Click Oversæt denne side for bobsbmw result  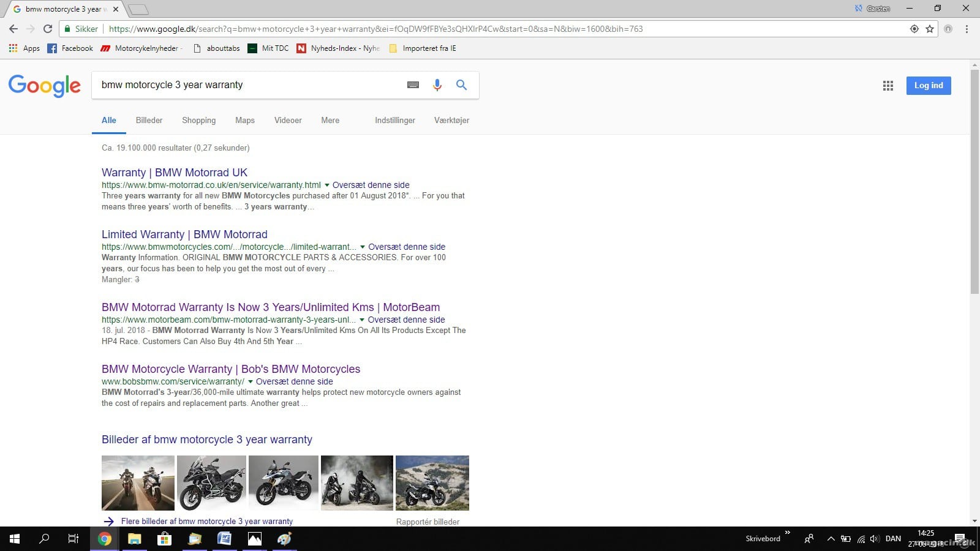[x=295, y=381]
